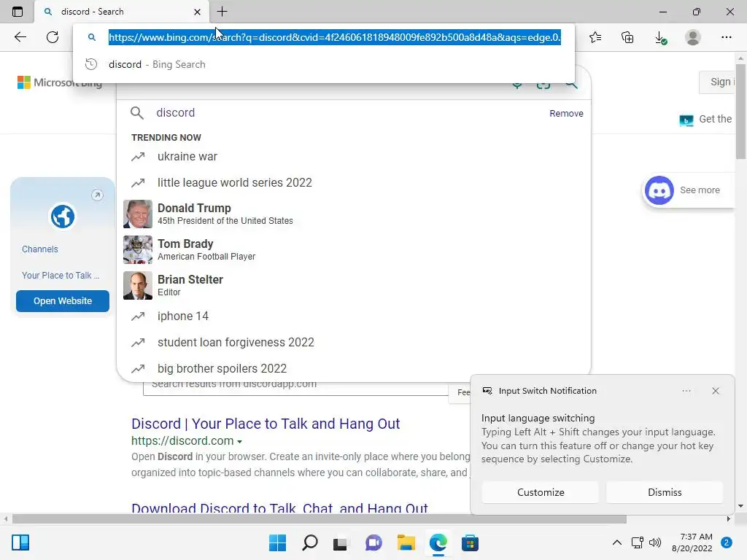Select the discord - Bing Search history suggestion

(x=324, y=64)
